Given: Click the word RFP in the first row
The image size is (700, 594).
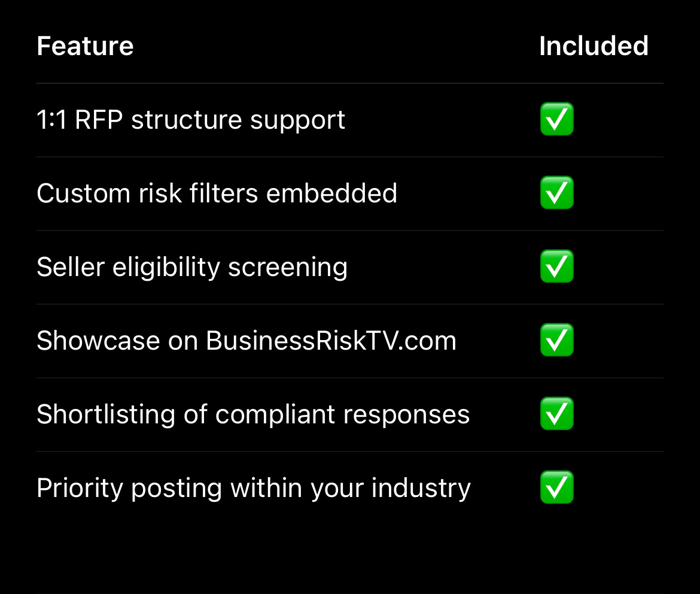Looking at the screenshot, I should pos(99,120).
